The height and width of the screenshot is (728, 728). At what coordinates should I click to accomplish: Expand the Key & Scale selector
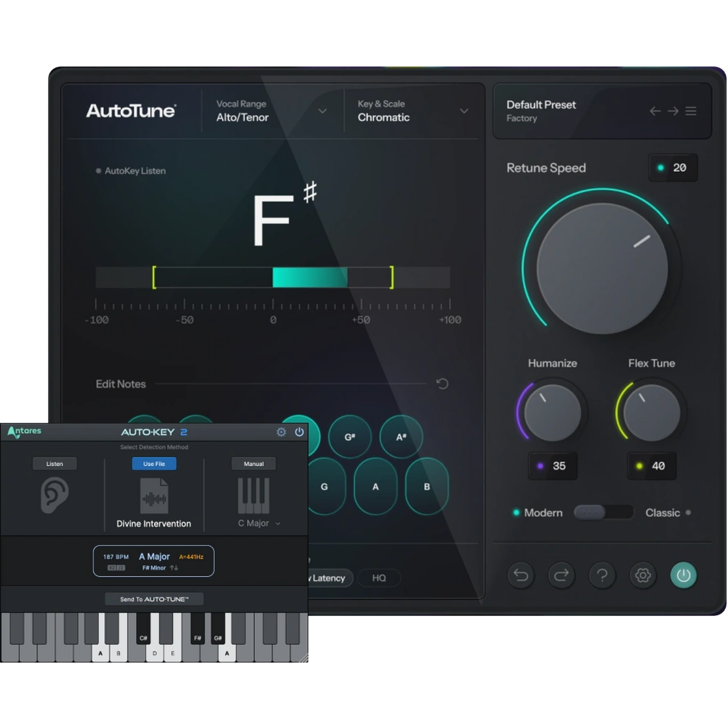(x=464, y=111)
